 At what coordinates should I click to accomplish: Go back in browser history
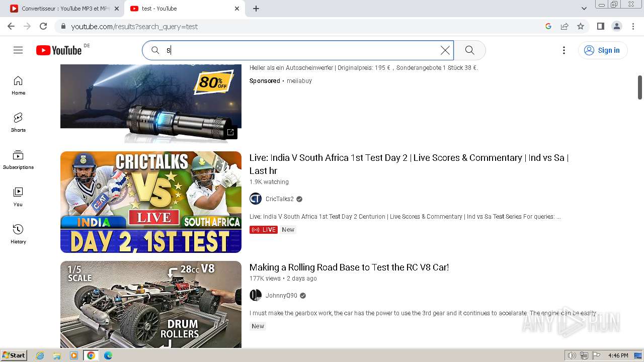11,26
